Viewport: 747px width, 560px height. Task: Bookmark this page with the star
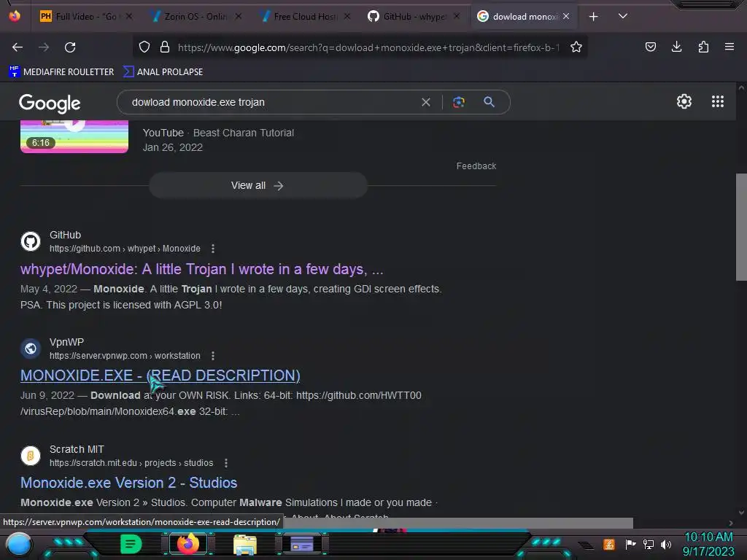[x=576, y=47]
